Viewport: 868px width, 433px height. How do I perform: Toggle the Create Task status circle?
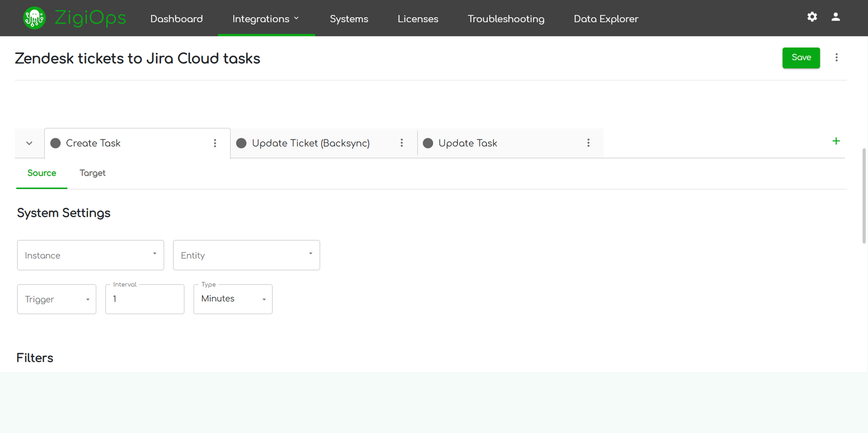point(55,143)
